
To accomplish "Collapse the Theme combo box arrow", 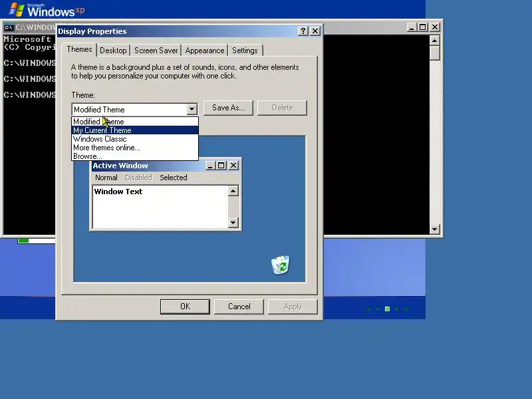I will click(x=192, y=109).
